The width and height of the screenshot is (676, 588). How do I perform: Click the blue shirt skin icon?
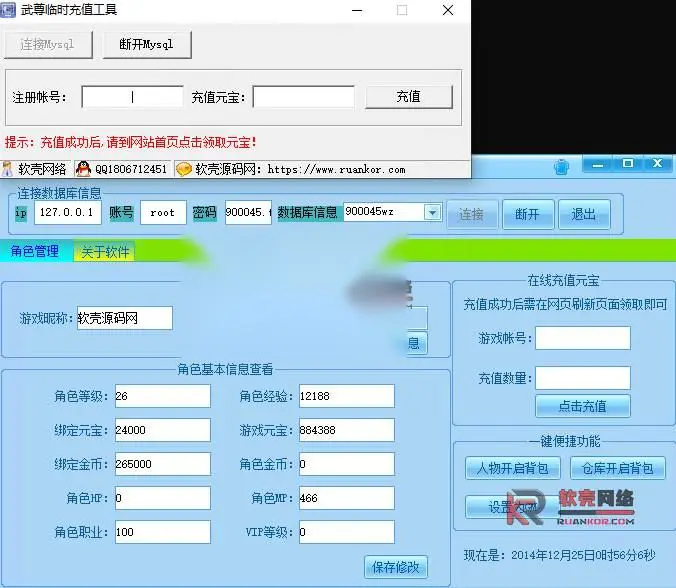click(561, 166)
